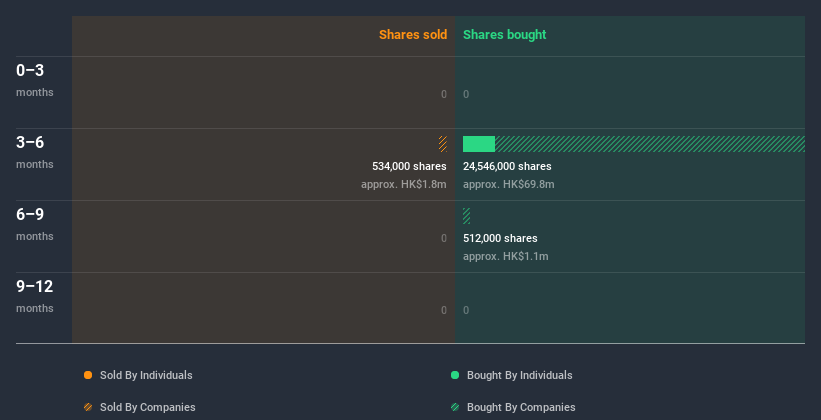Click the hatched Sold By Companies legend marker

coord(88,407)
